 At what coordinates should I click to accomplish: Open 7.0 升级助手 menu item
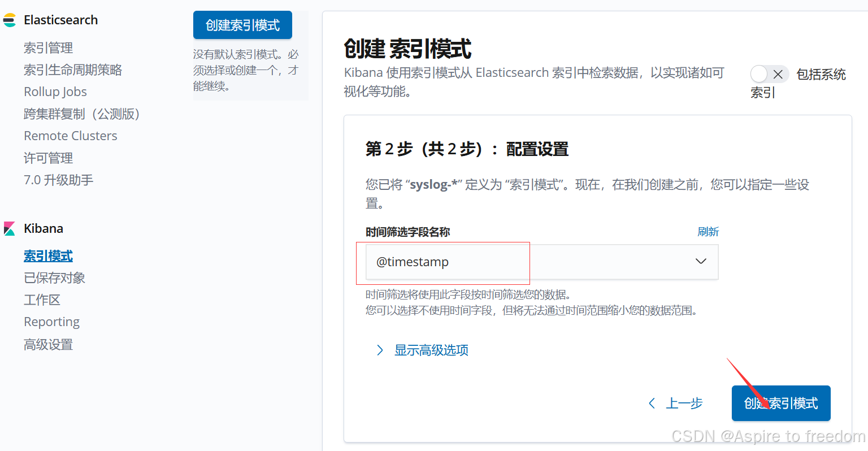[x=59, y=180]
